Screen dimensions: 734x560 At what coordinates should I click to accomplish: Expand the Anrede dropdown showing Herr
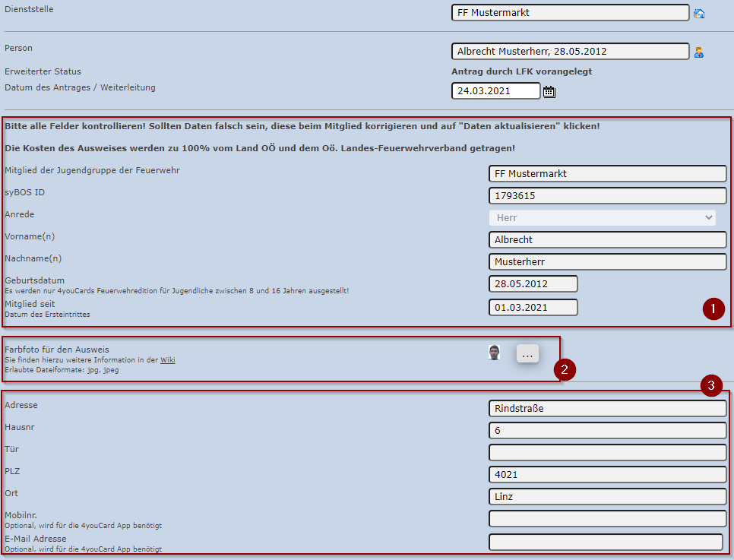(603, 218)
